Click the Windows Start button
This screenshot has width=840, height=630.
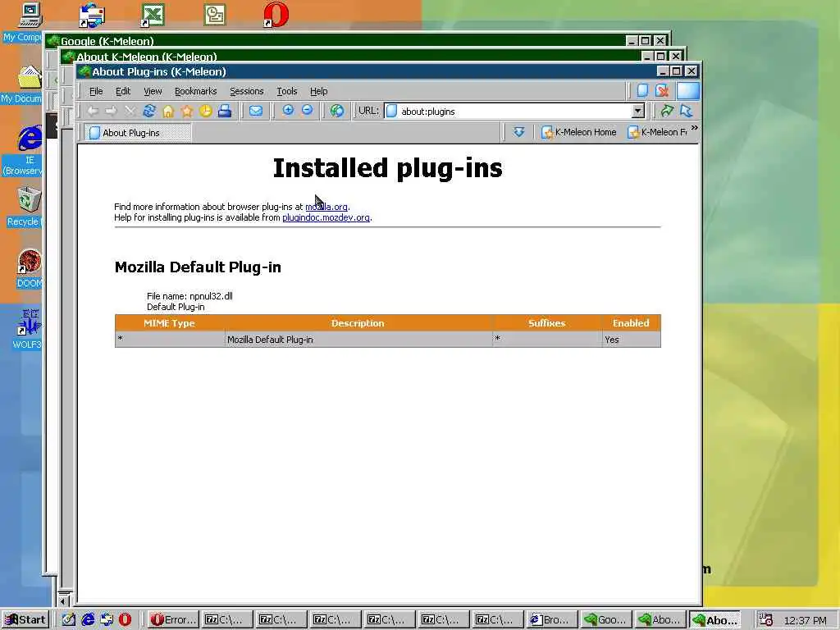click(25, 620)
